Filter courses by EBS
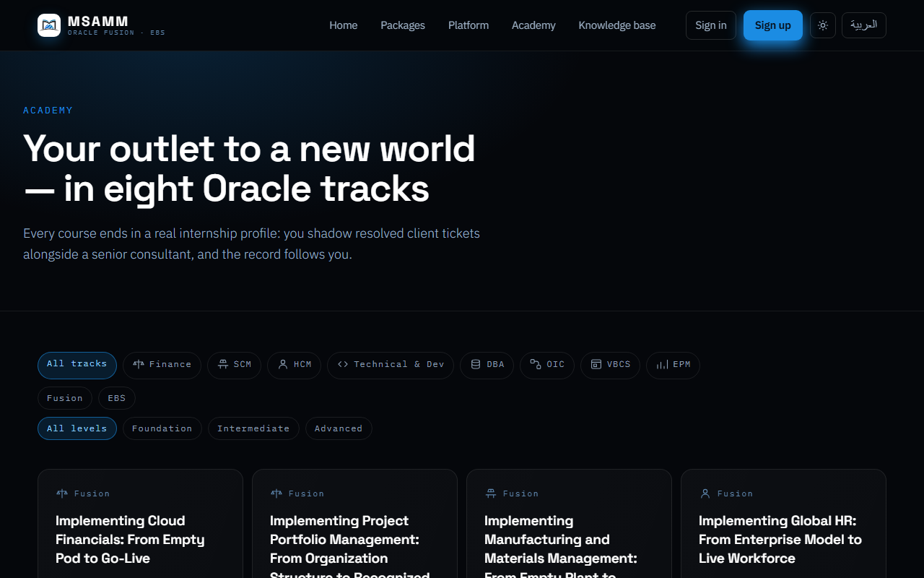Image resolution: width=924 pixels, height=578 pixels. point(117,398)
